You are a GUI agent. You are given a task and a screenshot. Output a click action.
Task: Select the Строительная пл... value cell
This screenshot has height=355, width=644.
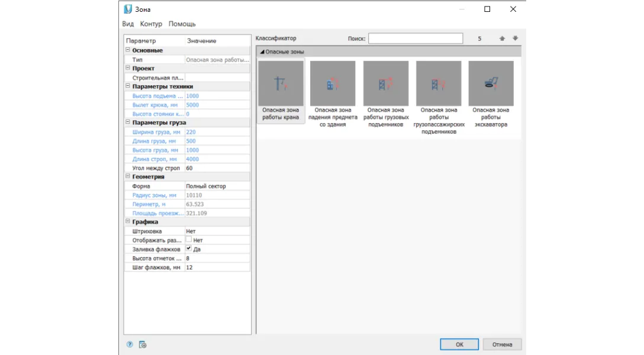[x=217, y=78]
